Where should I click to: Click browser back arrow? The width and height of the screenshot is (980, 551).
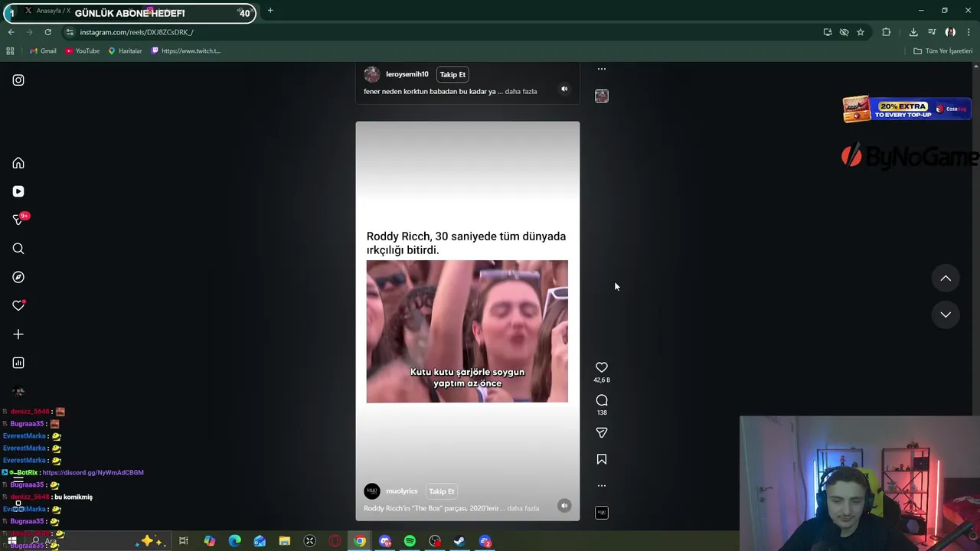[x=11, y=32]
